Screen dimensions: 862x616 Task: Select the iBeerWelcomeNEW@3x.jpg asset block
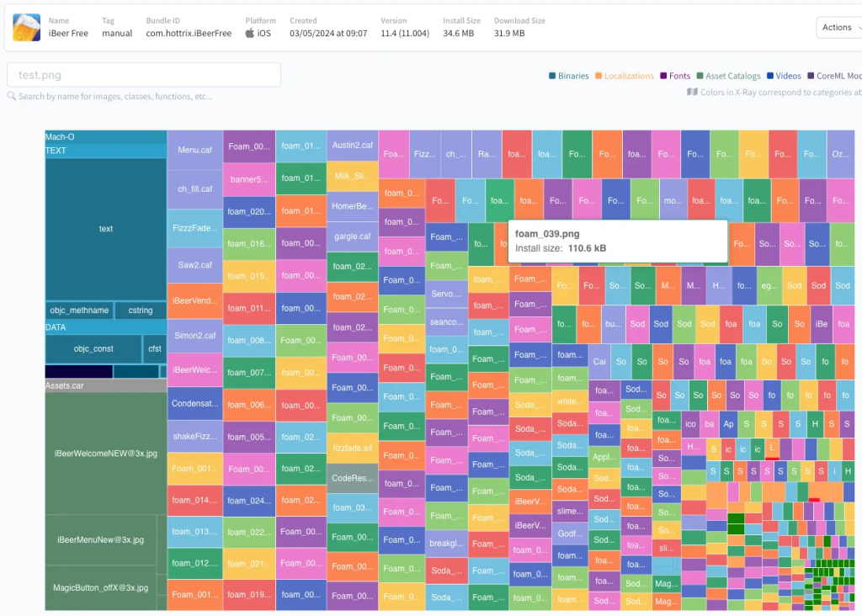[x=105, y=454]
